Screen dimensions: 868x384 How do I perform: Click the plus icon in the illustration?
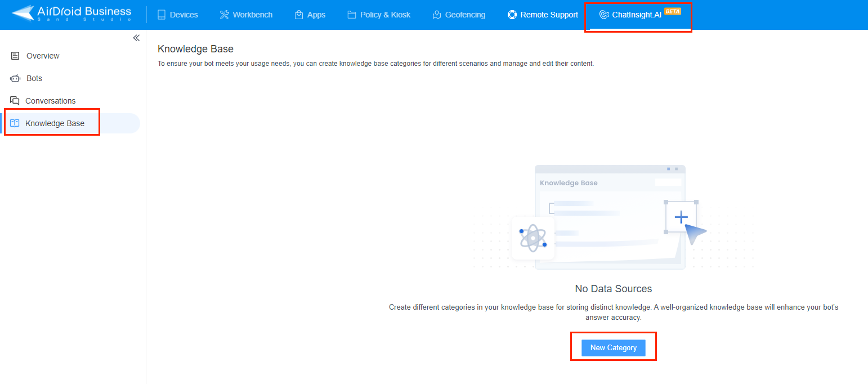681,217
